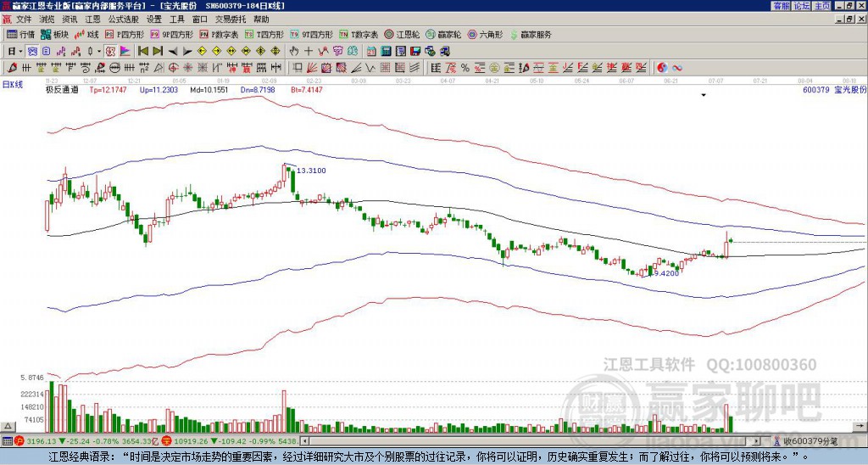The image size is (868, 465).
Task: Select the red pencil drawing tool
Action: (x=12, y=68)
